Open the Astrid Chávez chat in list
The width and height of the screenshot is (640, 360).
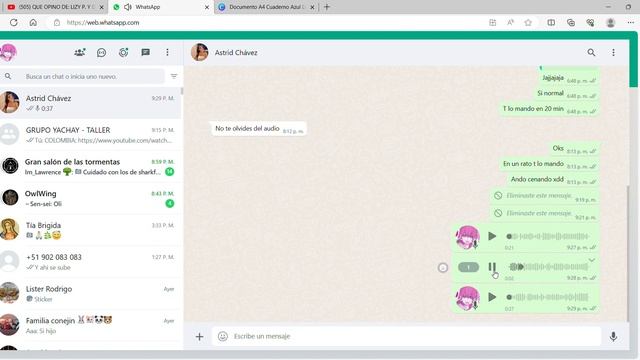tap(91, 102)
